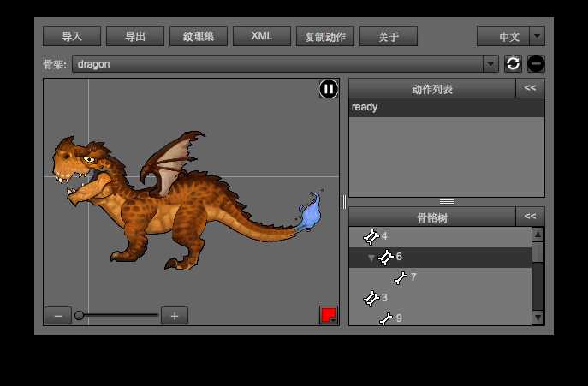Click the 动作列表 header
The image size is (588, 386).
432,88
